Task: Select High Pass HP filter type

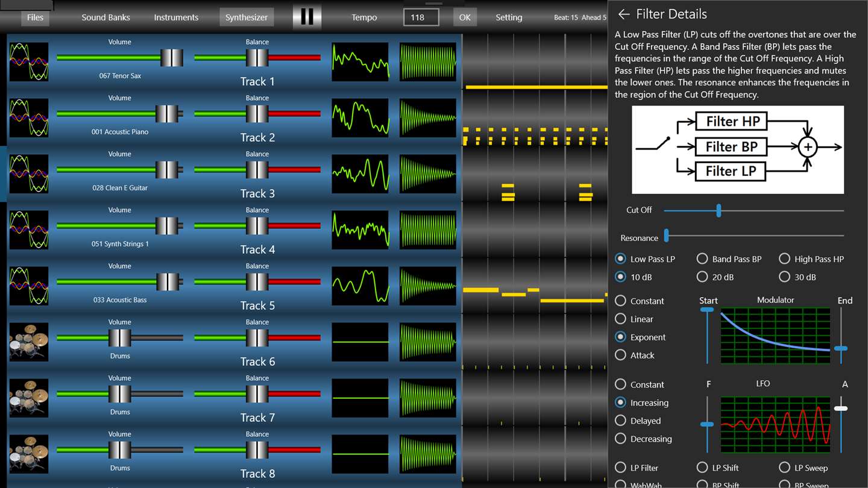Action: tap(811, 259)
